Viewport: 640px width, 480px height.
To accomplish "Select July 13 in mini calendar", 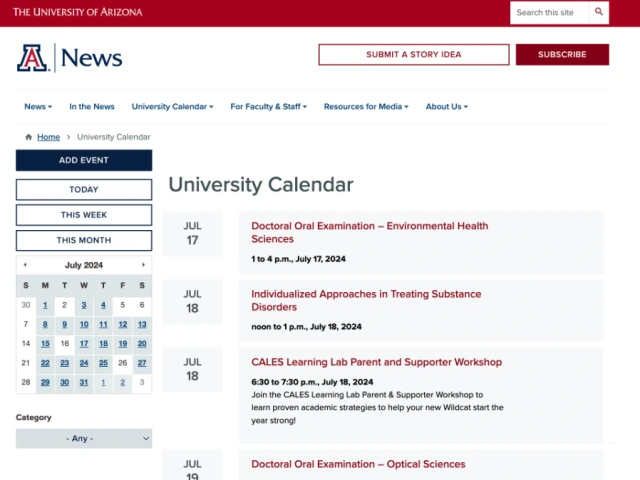I will 142,324.
